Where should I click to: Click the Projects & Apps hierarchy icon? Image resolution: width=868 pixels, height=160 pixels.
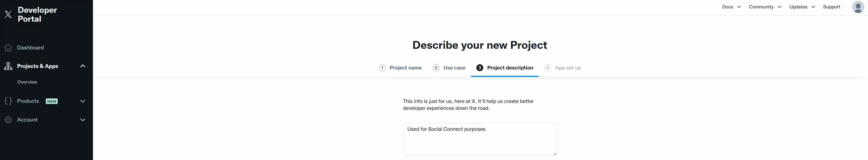coord(8,66)
